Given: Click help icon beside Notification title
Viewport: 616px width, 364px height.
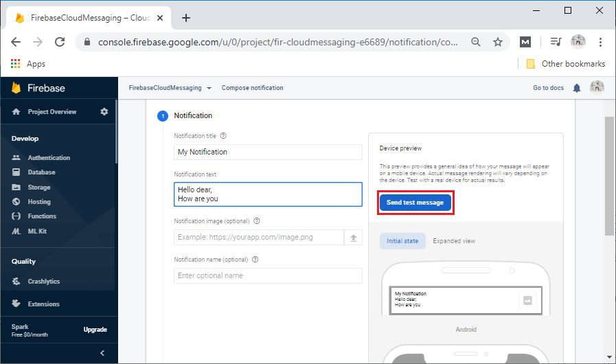Looking at the screenshot, I should tap(223, 135).
